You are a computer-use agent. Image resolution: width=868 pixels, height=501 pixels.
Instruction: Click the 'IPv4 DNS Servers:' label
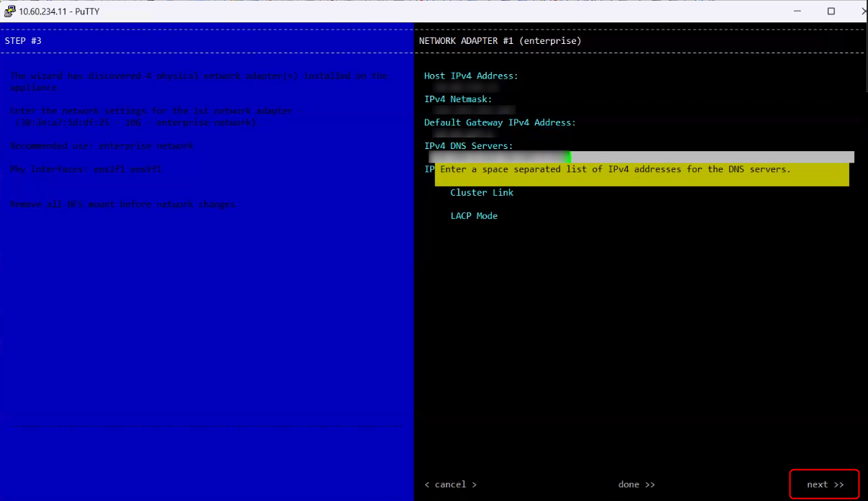coord(468,145)
